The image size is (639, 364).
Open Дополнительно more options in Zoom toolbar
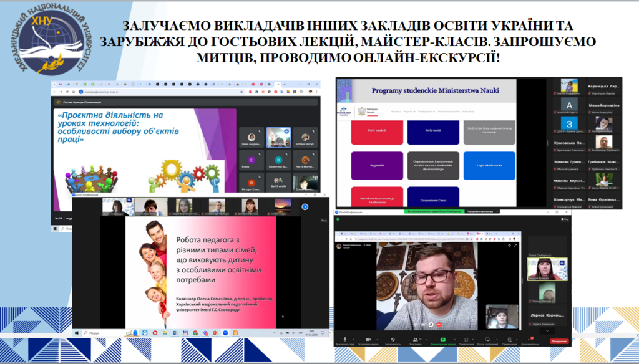[x=530, y=340]
